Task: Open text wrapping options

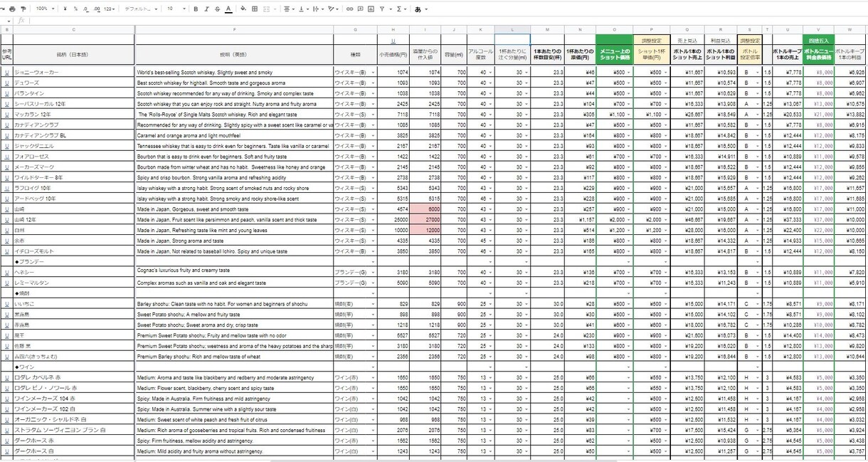Action: [317, 9]
